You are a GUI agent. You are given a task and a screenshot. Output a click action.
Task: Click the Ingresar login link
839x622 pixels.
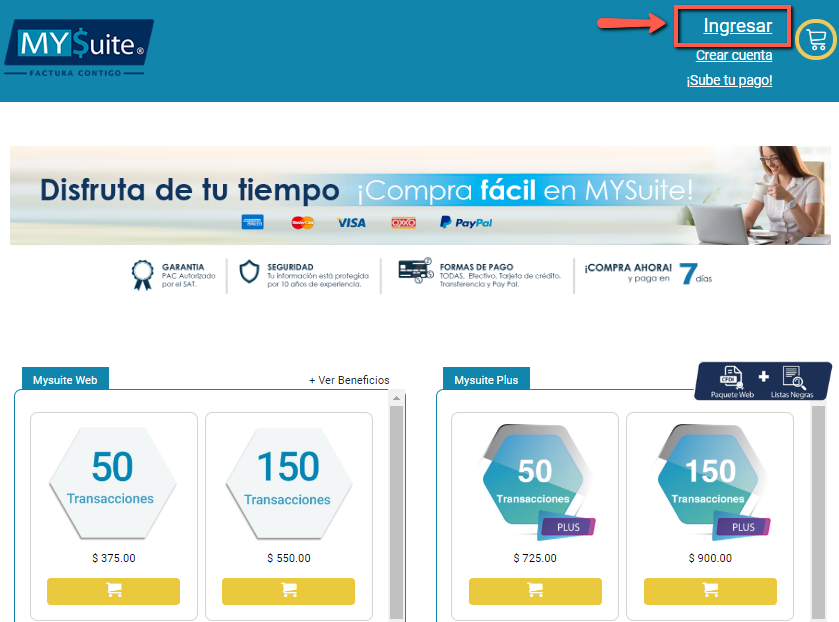(x=737, y=27)
